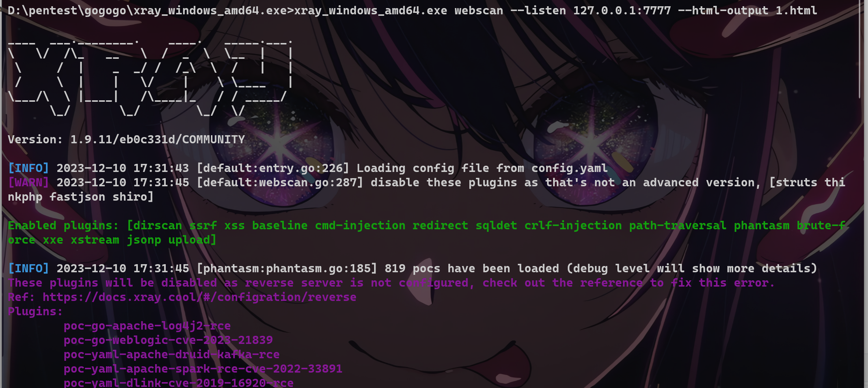The image size is (868, 388).
Task: Click the poc-yaml-apache-spark-rce-cve-2022-33891 entry
Action: [203, 369]
